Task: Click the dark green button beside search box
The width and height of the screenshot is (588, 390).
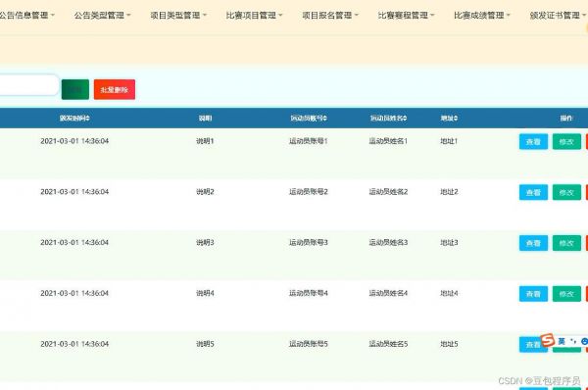Action: [x=75, y=89]
